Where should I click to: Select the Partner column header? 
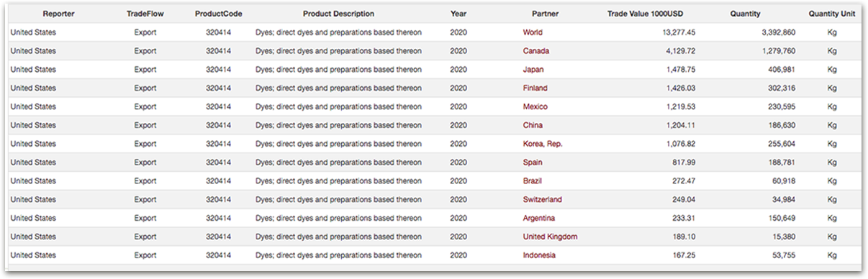(545, 14)
